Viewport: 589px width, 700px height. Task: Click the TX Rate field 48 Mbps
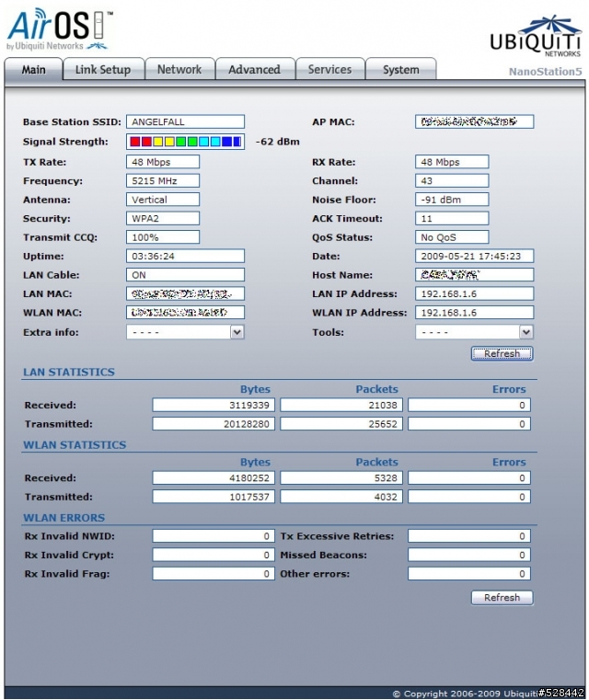coord(163,162)
